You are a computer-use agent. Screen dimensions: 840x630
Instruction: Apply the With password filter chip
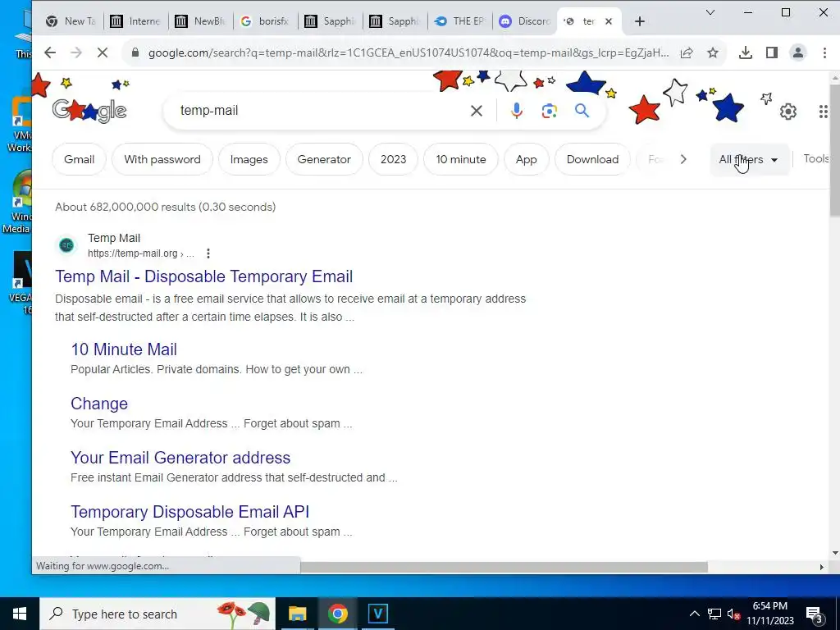[162, 160]
